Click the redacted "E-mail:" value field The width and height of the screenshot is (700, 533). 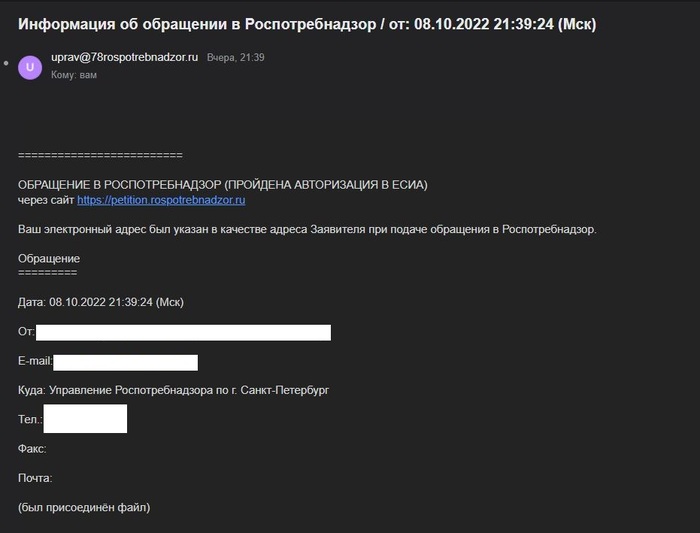point(125,362)
